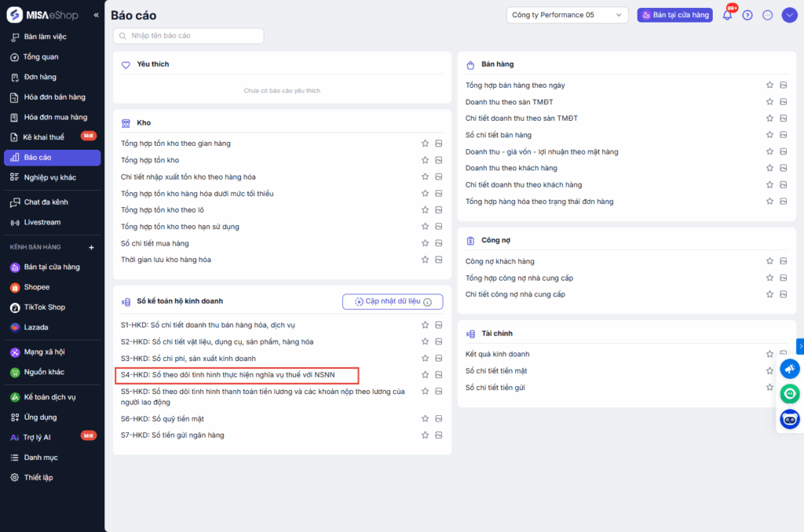Click the plus icon beside Kênh bán hàng

[x=91, y=247]
